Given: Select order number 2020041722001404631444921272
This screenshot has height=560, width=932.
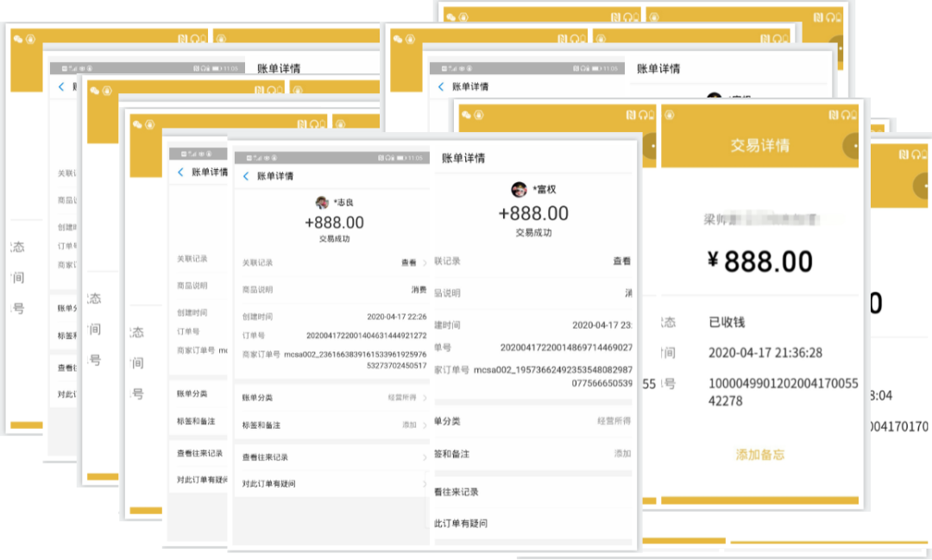Looking at the screenshot, I should tap(366, 336).
